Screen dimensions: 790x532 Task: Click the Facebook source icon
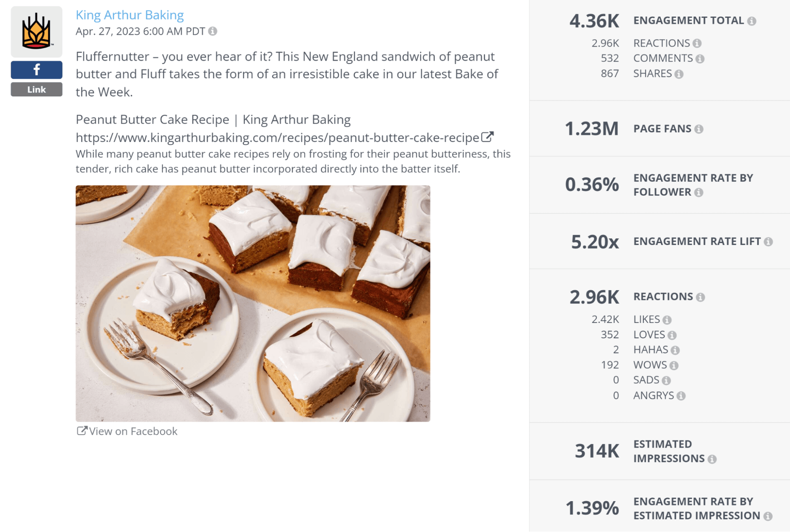coord(36,70)
